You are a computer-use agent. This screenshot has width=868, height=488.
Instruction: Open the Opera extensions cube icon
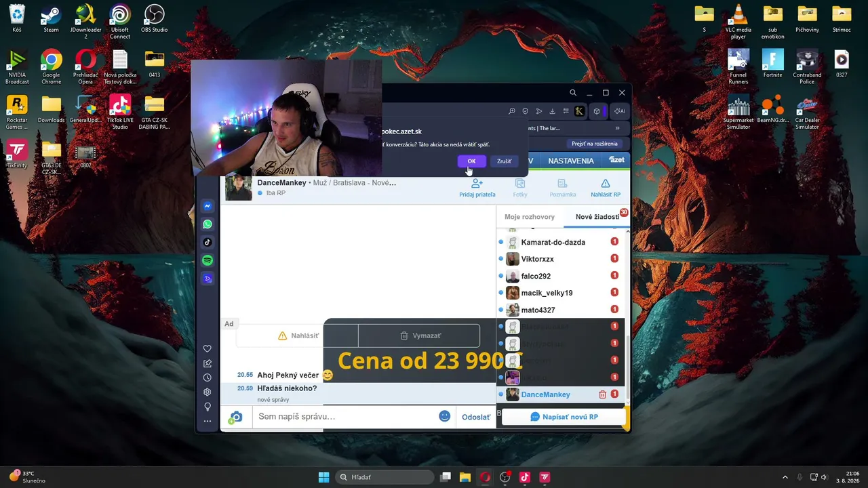tap(597, 111)
